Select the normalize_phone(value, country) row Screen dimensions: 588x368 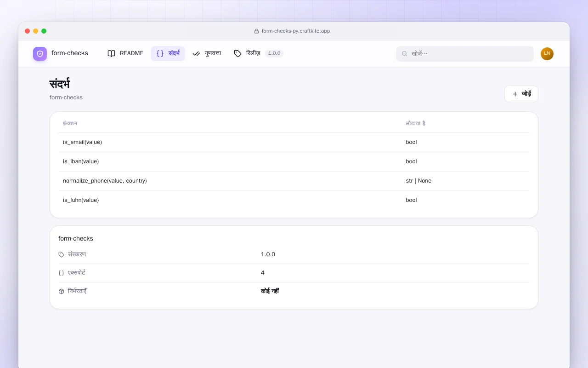[294, 181]
